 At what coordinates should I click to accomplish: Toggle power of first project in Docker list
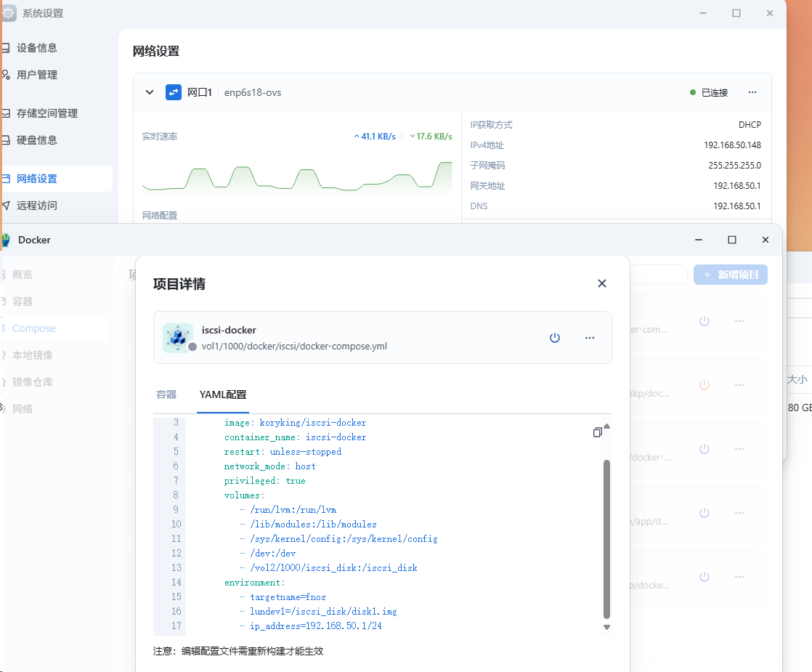pyautogui.click(x=705, y=321)
